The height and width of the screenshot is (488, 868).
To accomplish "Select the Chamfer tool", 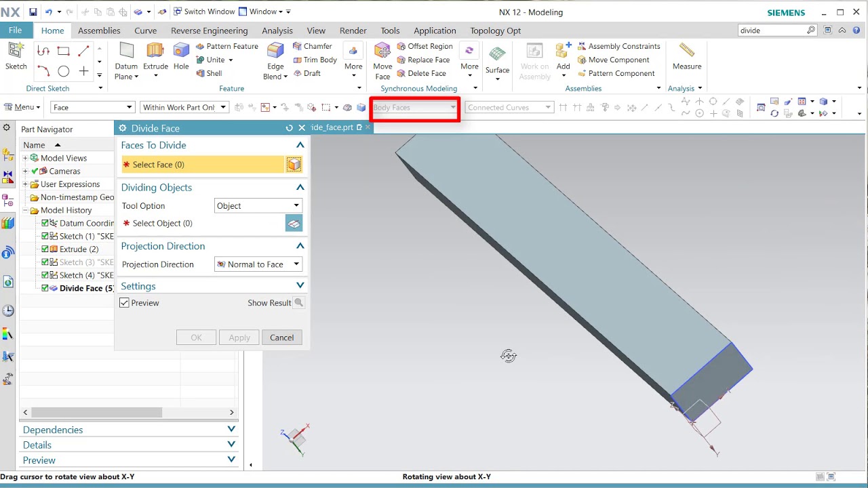I will [x=313, y=46].
